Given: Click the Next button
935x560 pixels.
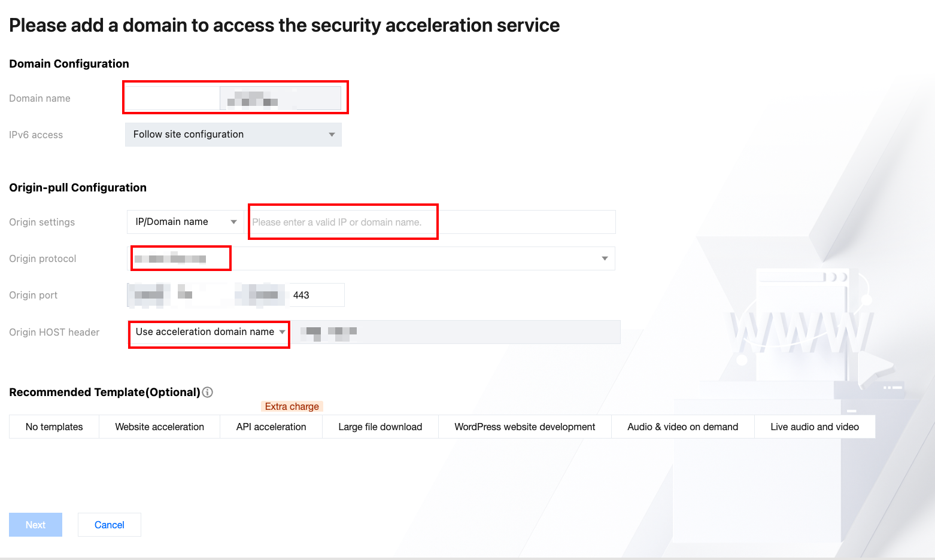Looking at the screenshot, I should coord(35,525).
